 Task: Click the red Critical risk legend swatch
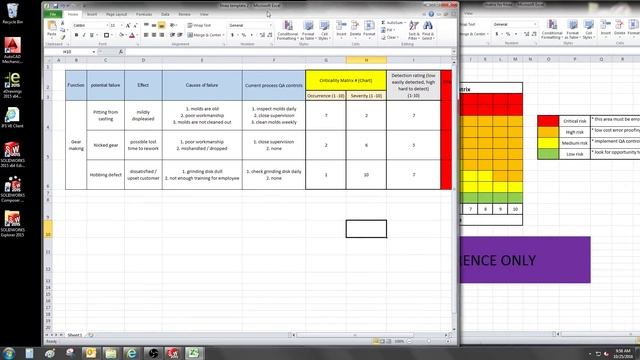pyautogui.click(x=548, y=121)
